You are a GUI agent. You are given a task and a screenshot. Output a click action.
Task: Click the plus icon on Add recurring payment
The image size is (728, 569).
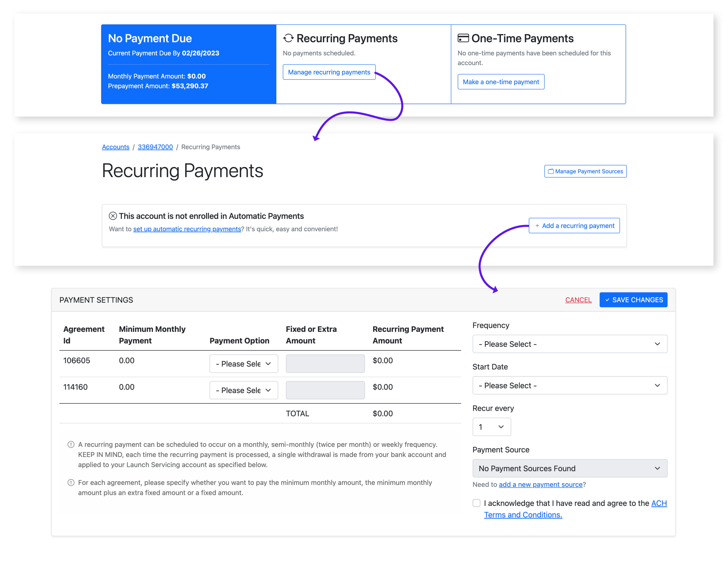pyautogui.click(x=537, y=226)
